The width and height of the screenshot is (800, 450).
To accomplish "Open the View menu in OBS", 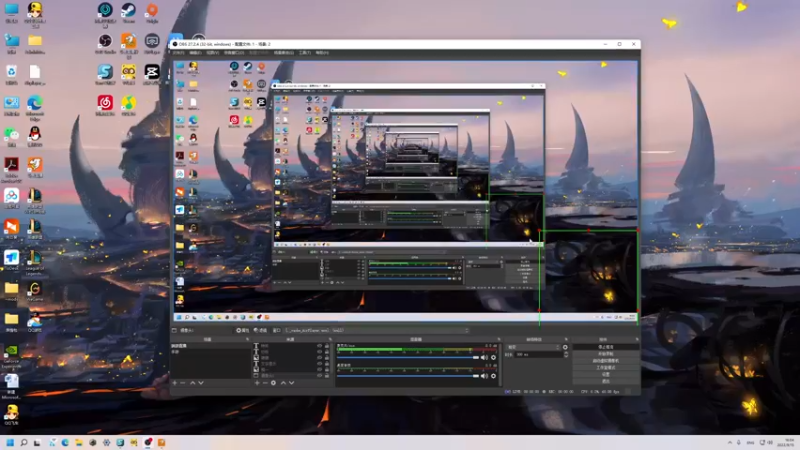I will [x=212, y=53].
